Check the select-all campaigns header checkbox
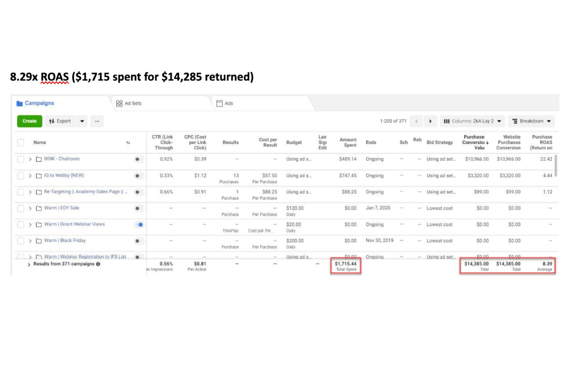This screenshot has width=588, height=370. [21, 142]
